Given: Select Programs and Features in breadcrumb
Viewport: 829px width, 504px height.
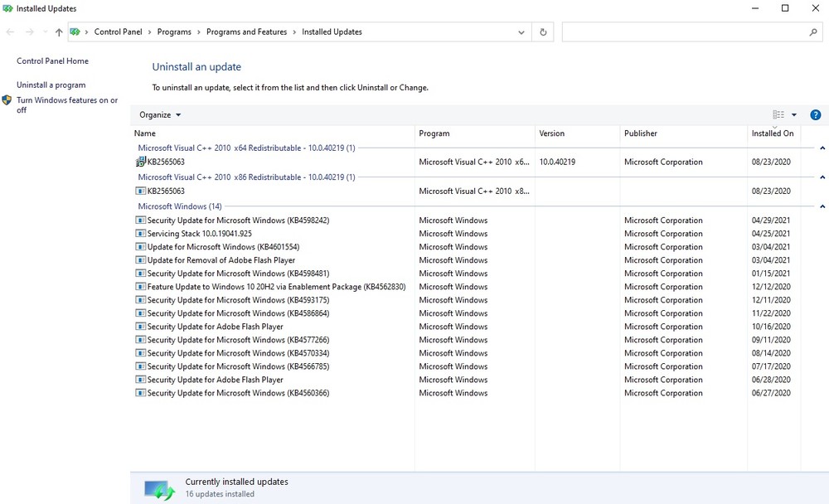Looking at the screenshot, I should point(246,32).
